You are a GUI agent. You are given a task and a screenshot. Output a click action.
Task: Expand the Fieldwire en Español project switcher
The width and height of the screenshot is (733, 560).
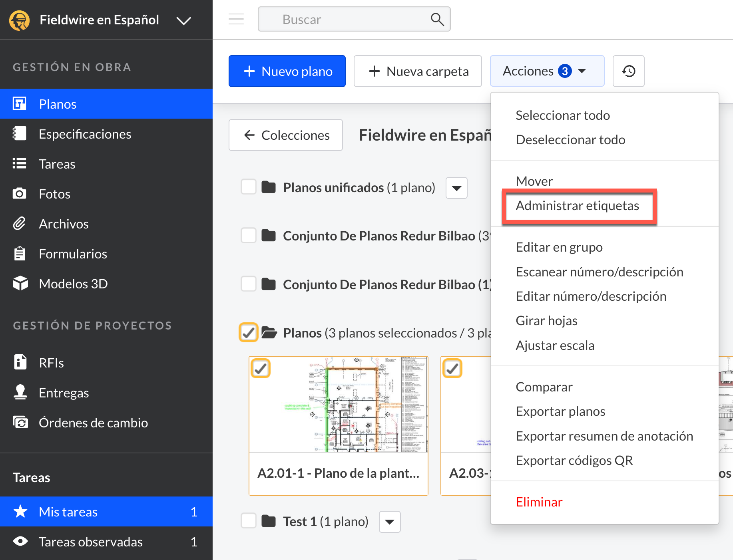pyautogui.click(x=183, y=20)
